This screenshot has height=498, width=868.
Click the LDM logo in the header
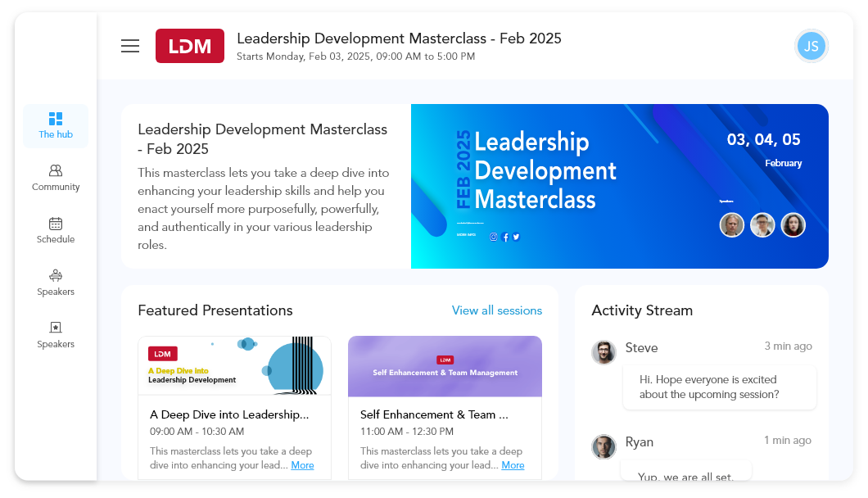pyautogui.click(x=189, y=46)
